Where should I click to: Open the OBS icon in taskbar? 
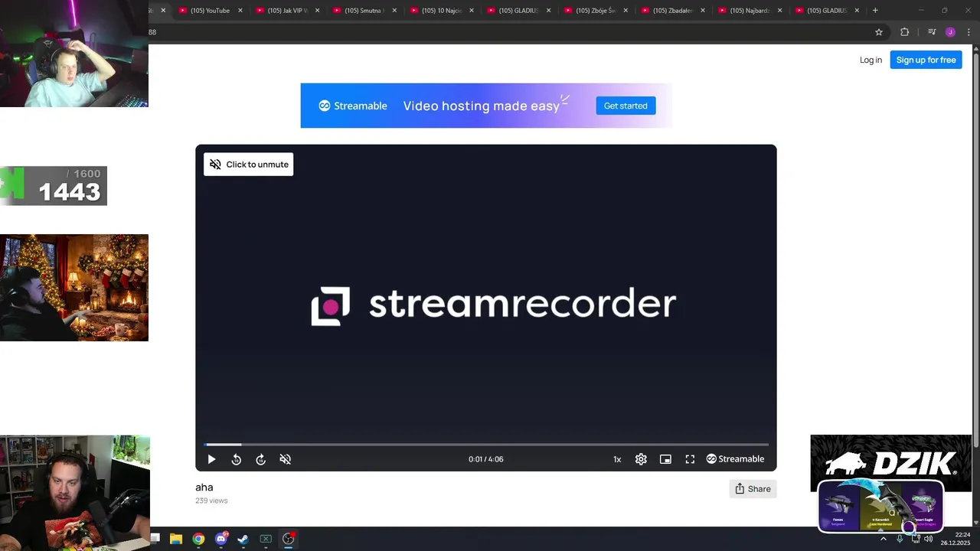tap(289, 539)
